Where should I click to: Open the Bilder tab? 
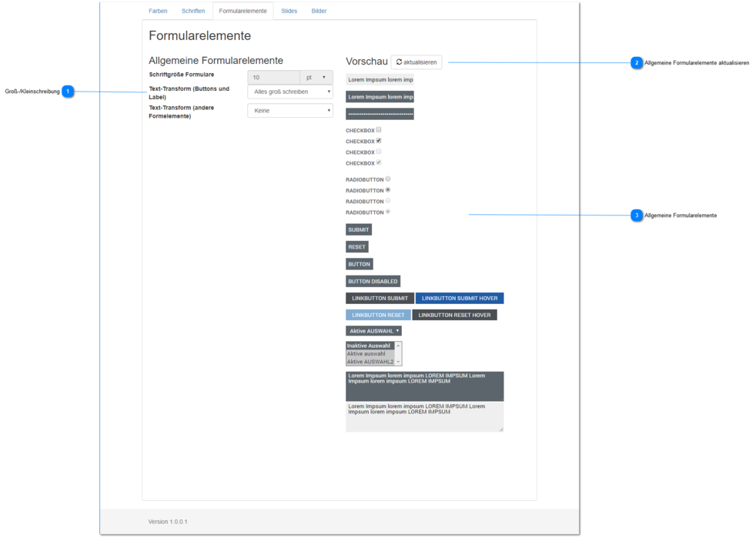[x=319, y=11]
